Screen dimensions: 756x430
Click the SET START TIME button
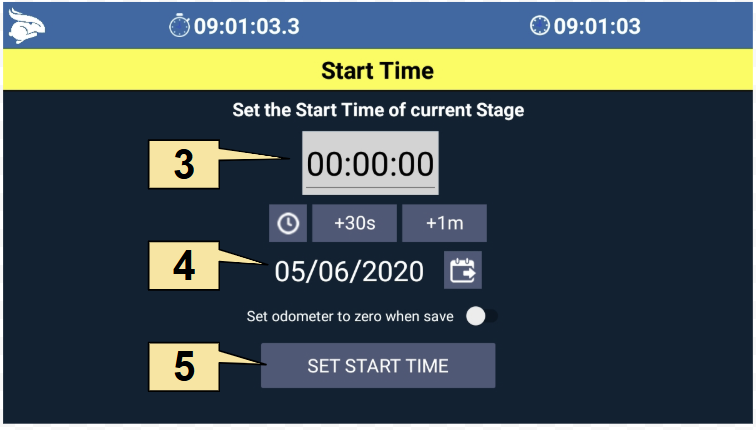pyautogui.click(x=378, y=365)
